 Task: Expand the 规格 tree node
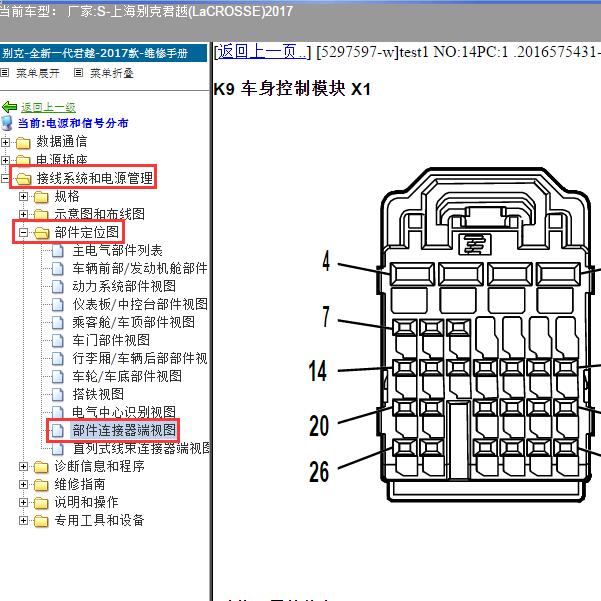point(23,196)
